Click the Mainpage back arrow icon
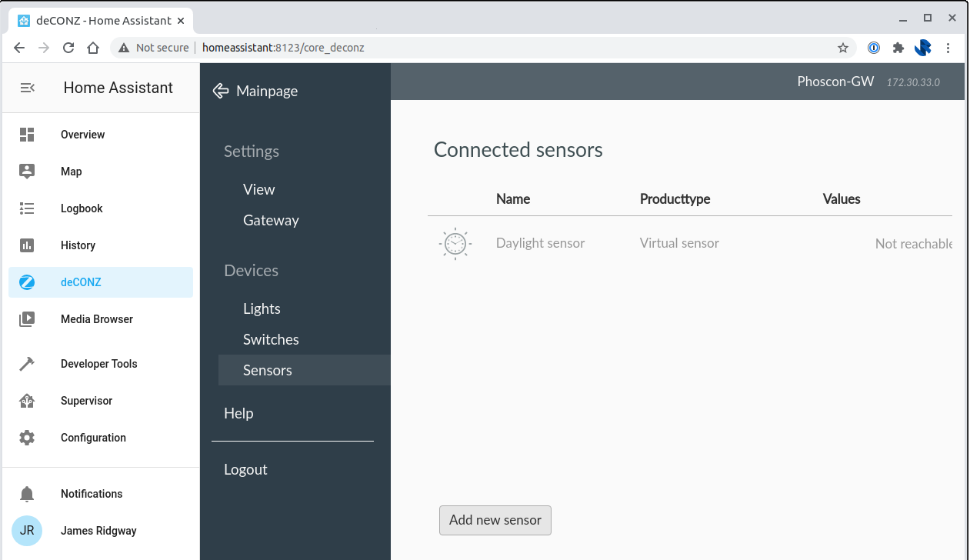This screenshot has height=560, width=970. point(221,91)
